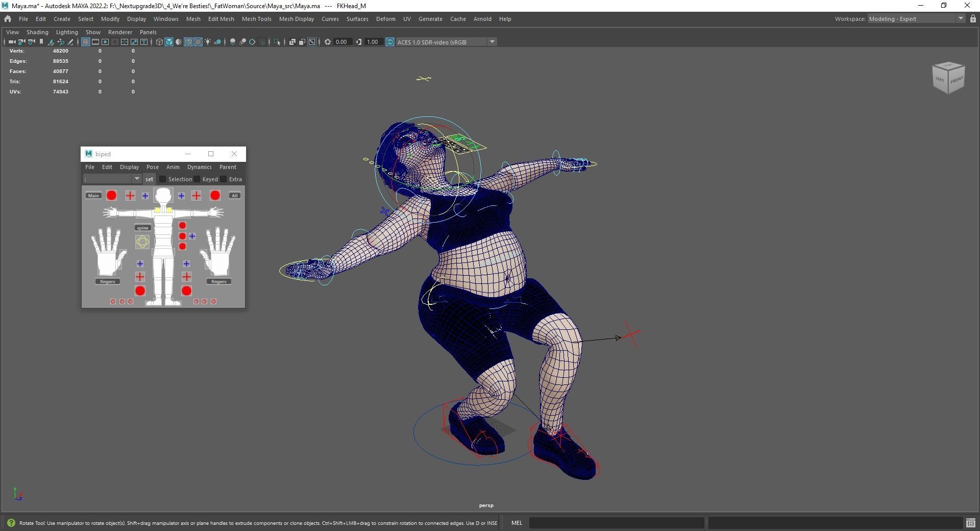980x531 pixels.
Task: Click the Main button in biped picker
Action: click(x=93, y=196)
